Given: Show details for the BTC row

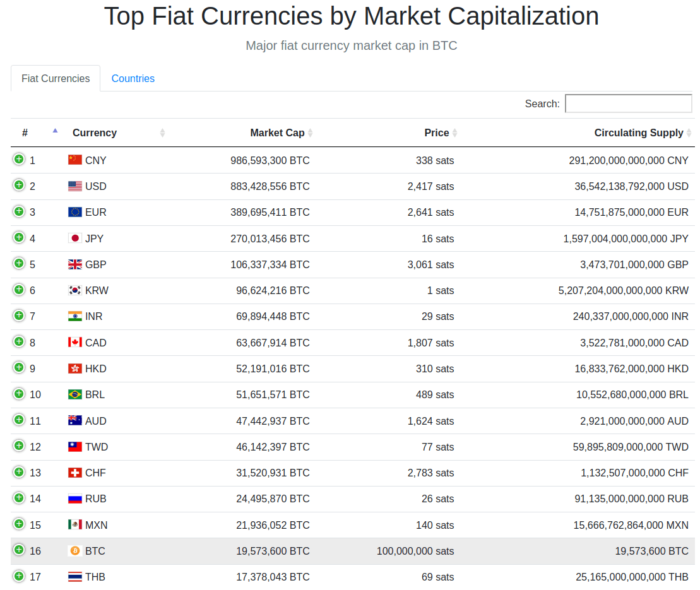Looking at the screenshot, I should pyautogui.click(x=19, y=550).
